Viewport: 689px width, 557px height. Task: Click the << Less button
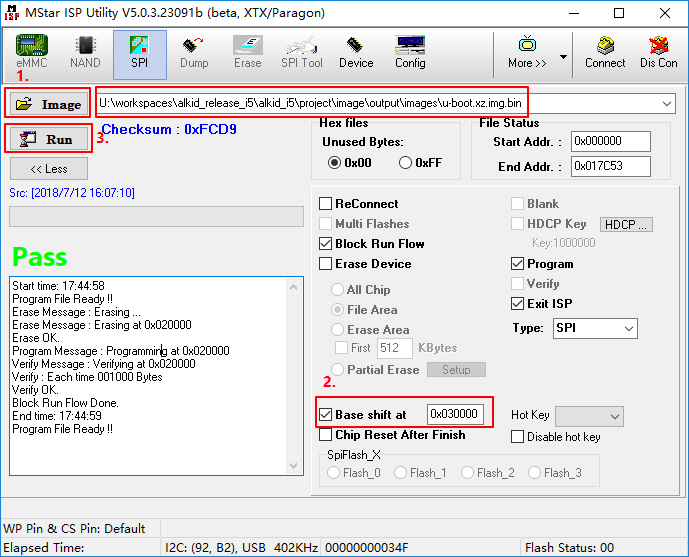(x=49, y=169)
